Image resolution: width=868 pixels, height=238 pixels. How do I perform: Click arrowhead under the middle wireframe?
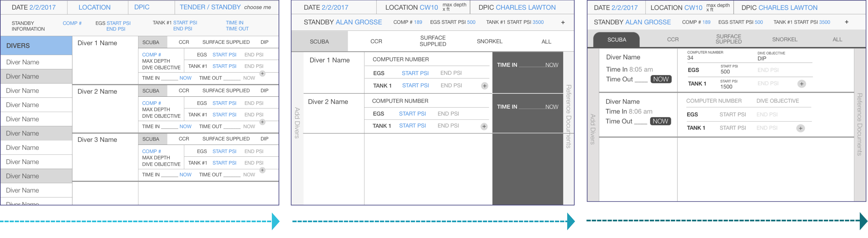point(570,221)
